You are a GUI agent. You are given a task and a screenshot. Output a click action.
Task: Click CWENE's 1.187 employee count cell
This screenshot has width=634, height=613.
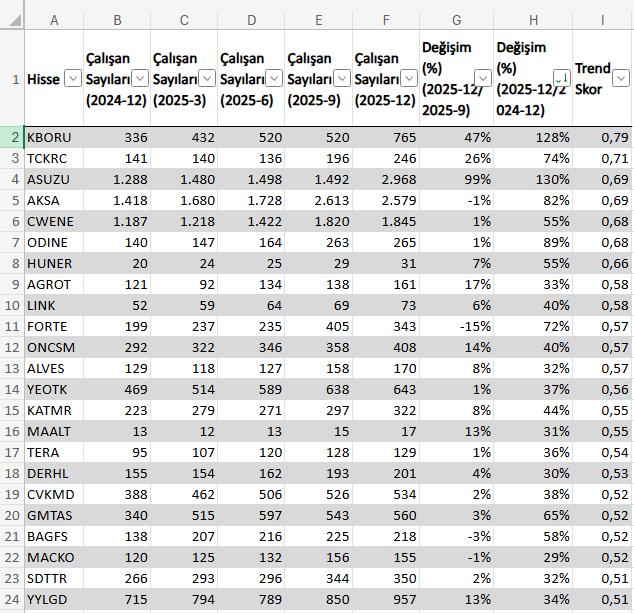(117, 221)
